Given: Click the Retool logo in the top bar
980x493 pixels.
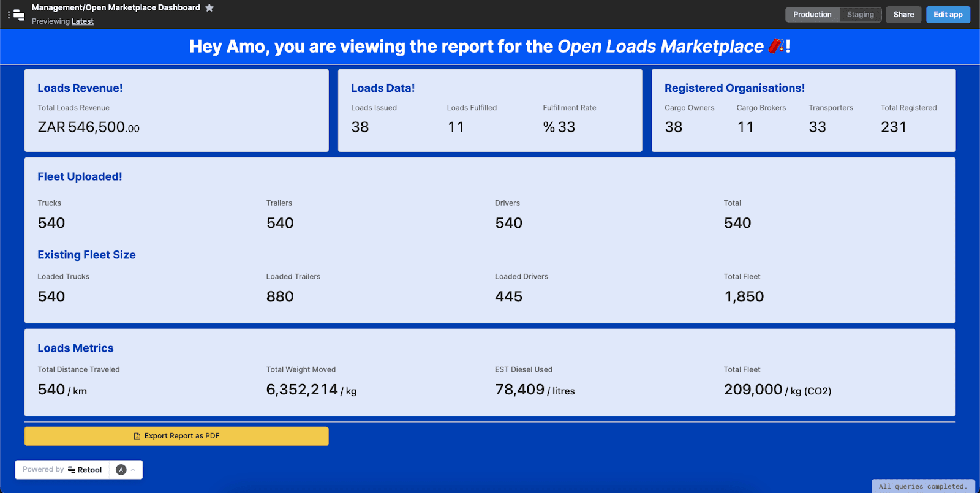Looking at the screenshot, I should pos(19,15).
